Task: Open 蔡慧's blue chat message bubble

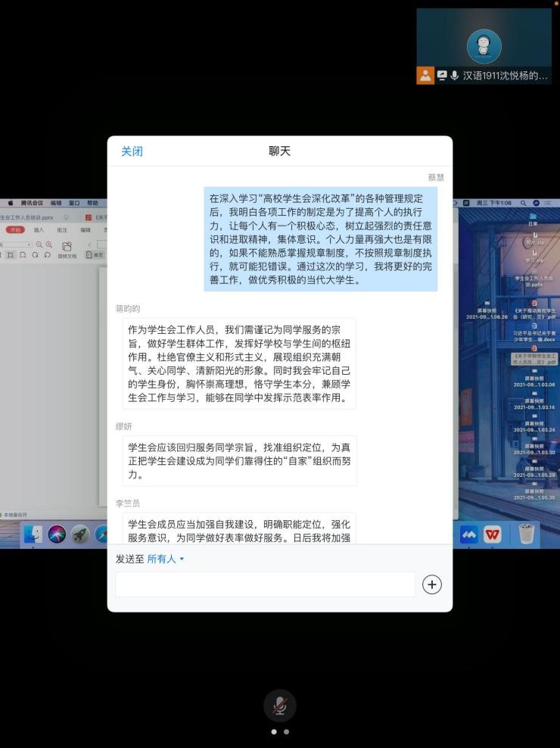Action: pos(320,238)
